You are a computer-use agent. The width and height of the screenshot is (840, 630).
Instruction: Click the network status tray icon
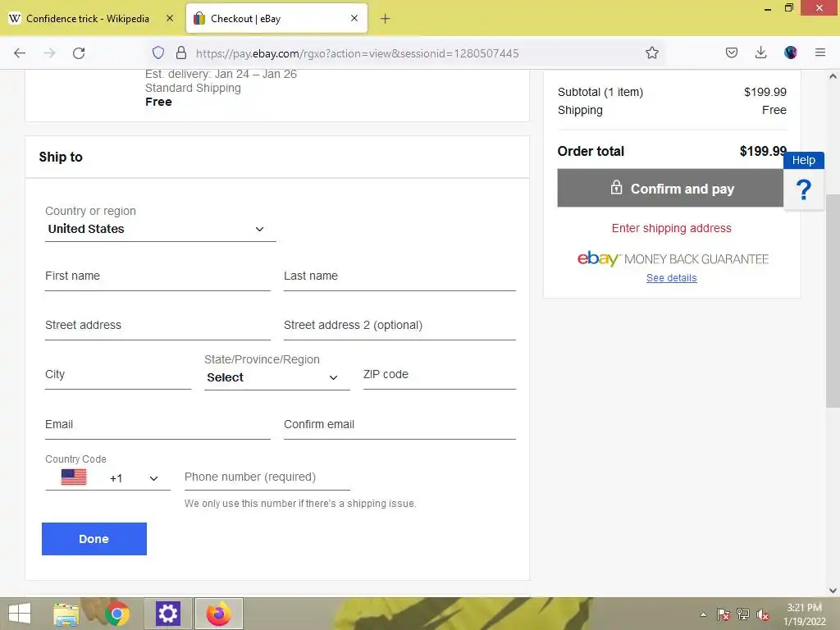tap(743, 614)
